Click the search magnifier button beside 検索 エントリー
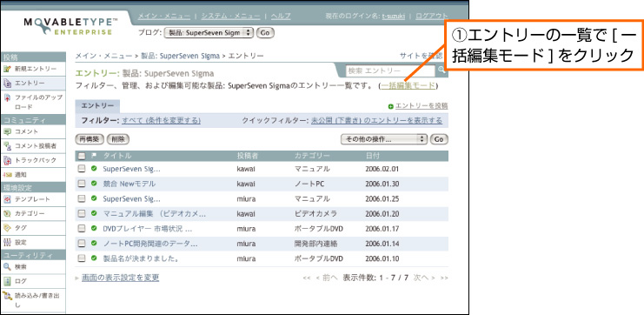Screen dimensions: 644x315 (441, 70)
